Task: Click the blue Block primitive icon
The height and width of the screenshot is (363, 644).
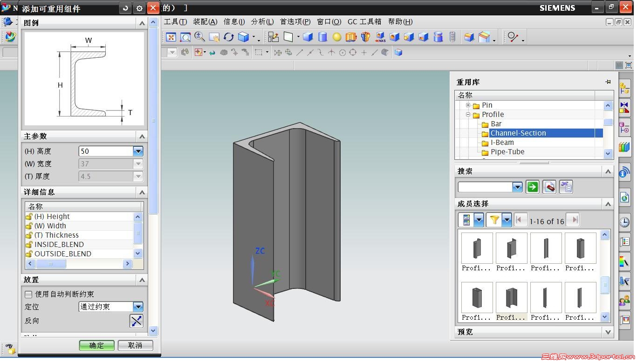Action: pos(308,37)
